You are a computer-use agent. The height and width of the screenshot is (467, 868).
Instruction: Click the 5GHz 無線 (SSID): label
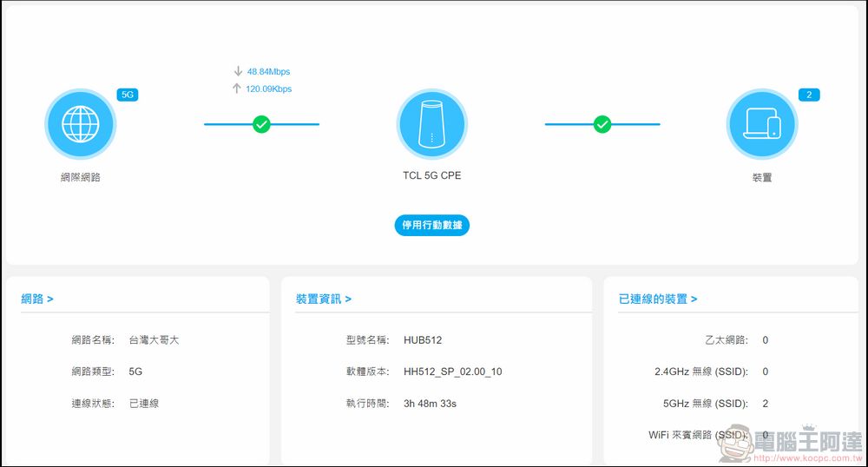point(706,404)
